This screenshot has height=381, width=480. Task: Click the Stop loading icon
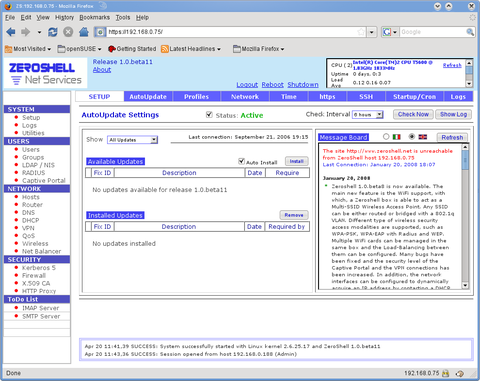point(68,32)
